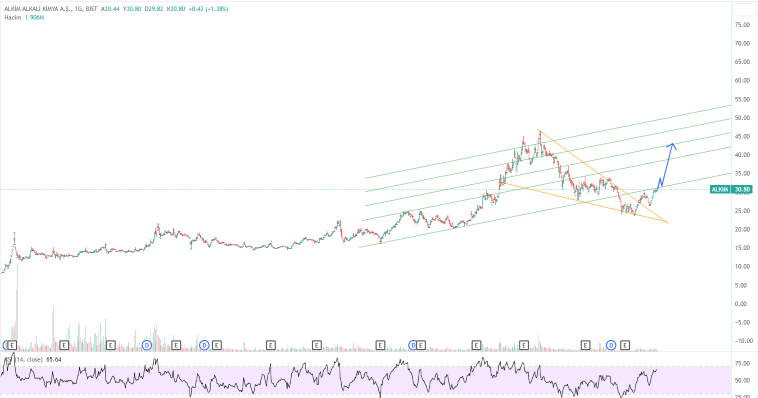Click the close value K30.80

click(176, 9)
